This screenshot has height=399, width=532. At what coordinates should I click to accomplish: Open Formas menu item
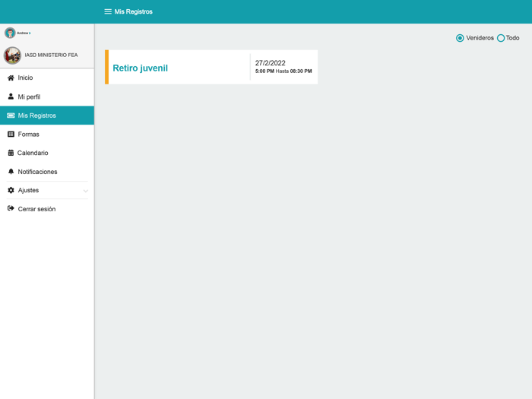(x=47, y=134)
